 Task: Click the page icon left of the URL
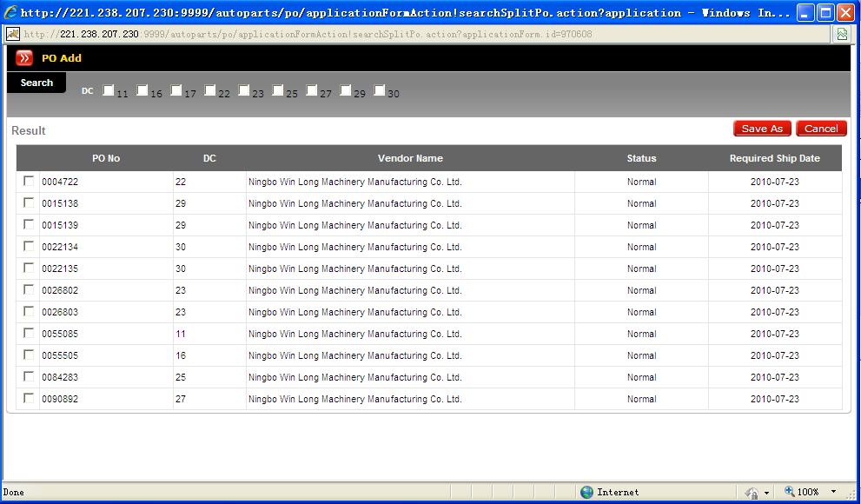(13, 34)
